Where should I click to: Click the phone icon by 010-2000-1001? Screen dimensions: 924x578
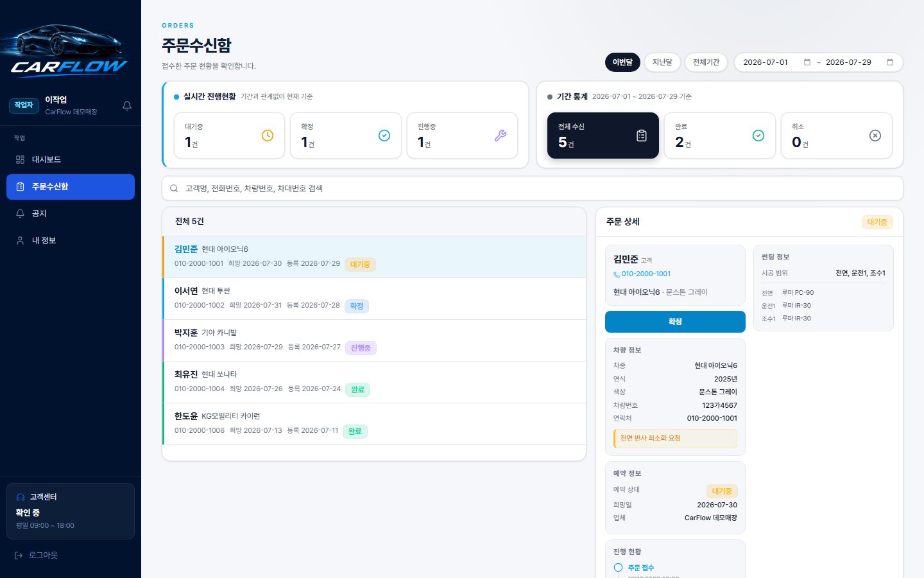click(x=617, y=274)
